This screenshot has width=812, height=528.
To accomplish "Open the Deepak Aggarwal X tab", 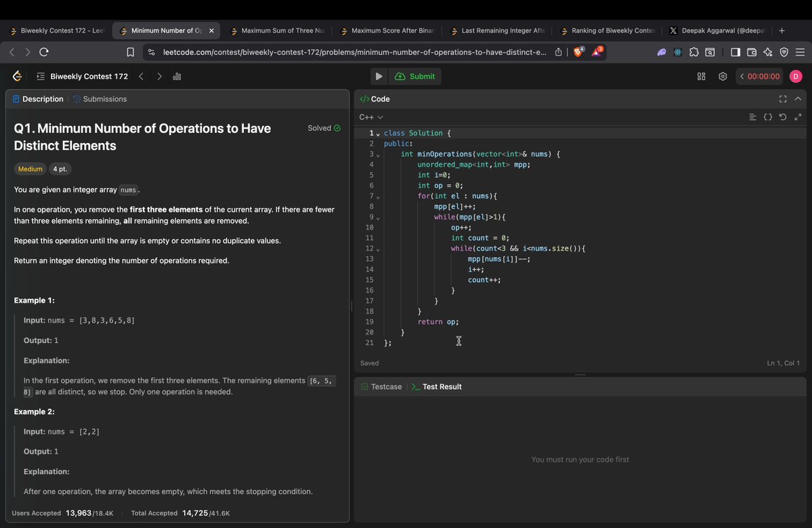I will 719,31.
